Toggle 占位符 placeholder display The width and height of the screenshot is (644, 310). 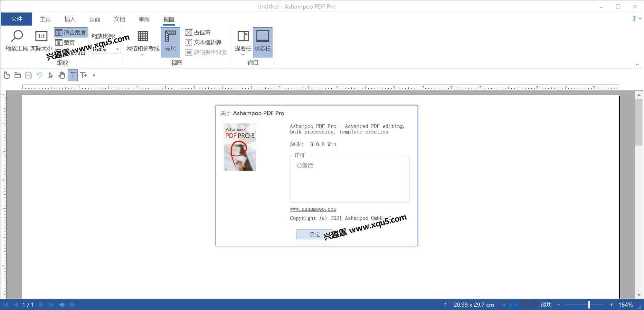[198, 32]
